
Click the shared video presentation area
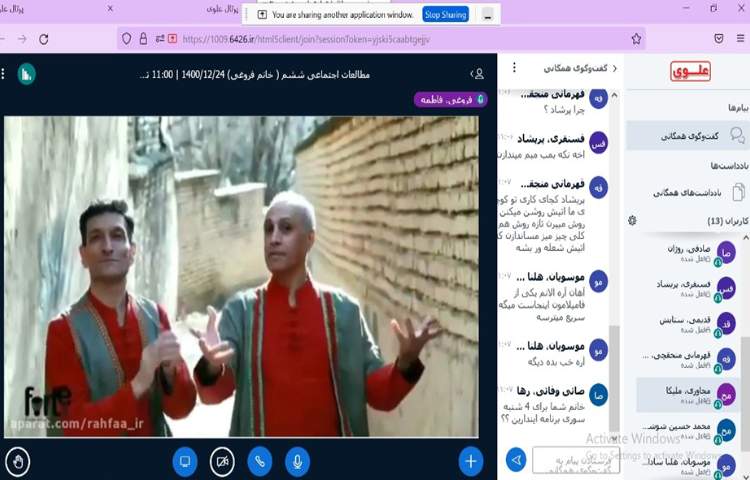pyautogui.click(x=241, y=277)
